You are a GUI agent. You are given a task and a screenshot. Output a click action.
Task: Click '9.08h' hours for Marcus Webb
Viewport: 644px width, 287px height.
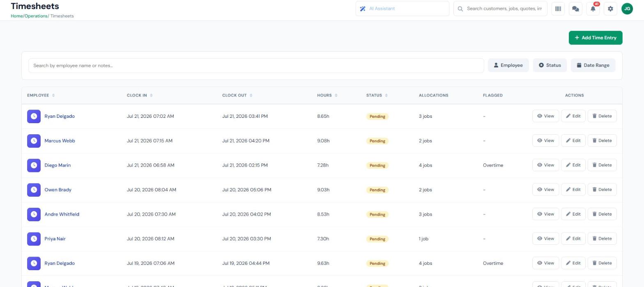coord(323,141)
